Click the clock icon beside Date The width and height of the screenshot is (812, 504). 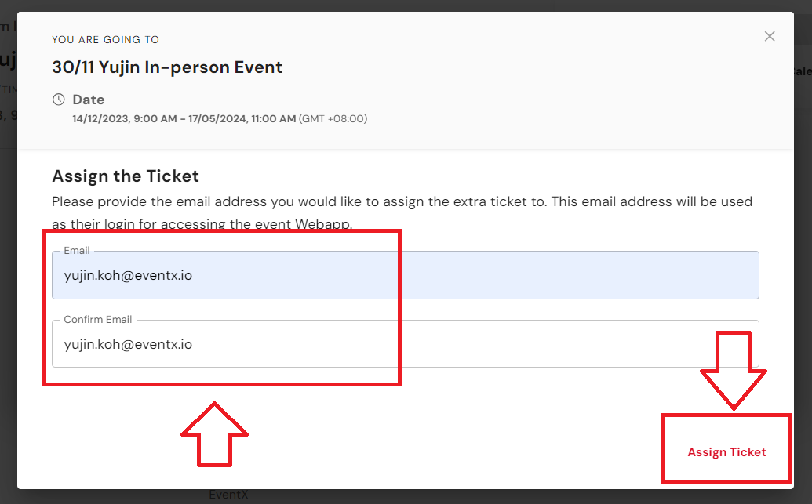click(59, 100)
